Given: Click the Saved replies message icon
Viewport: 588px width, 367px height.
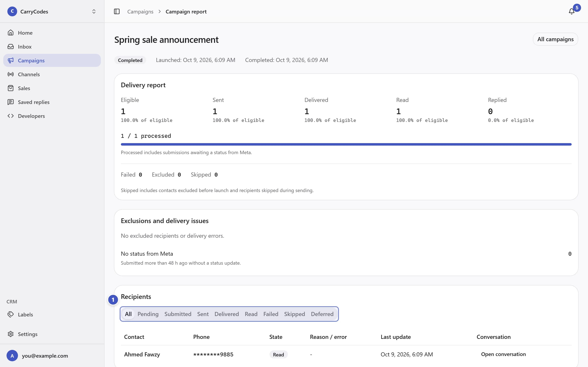Looking at the screenshot, I should coord(10,102).
